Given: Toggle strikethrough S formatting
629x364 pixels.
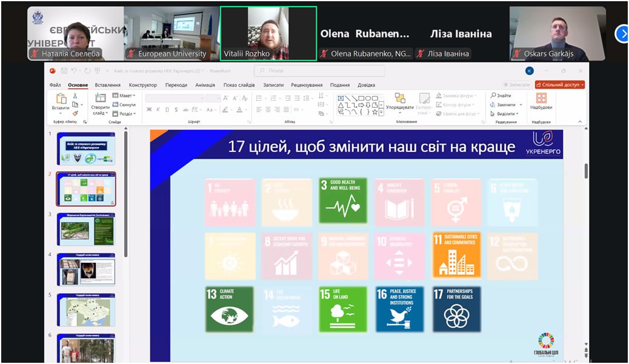Looking at the screenshot, I should tap(176, 110).
